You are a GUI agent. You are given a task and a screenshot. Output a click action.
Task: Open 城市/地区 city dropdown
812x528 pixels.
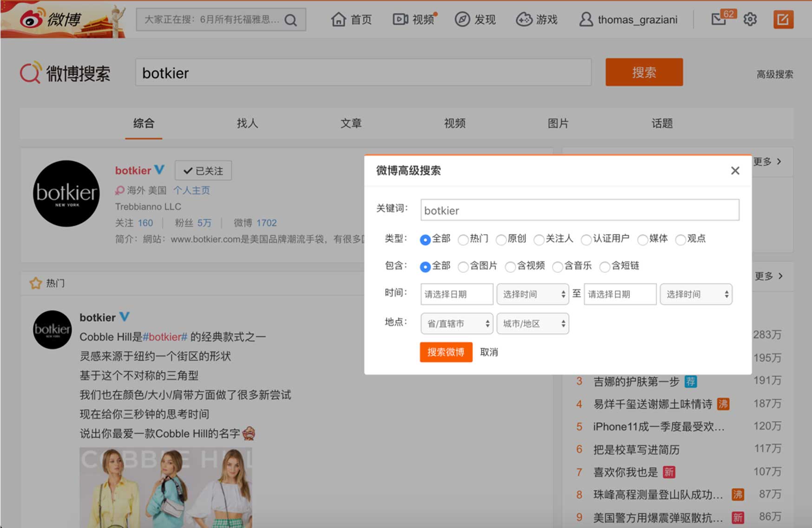(x=533, y=323)
